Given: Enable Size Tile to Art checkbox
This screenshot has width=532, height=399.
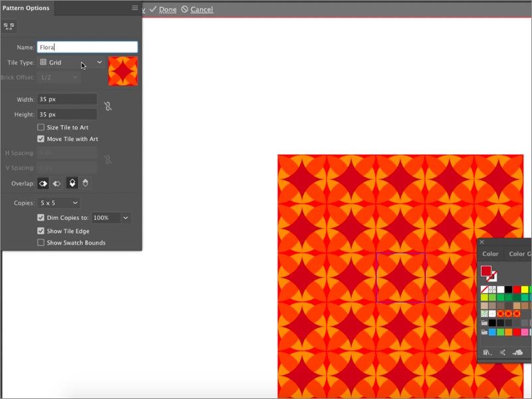Looking at the screenshot, I should tap(41, 127).
